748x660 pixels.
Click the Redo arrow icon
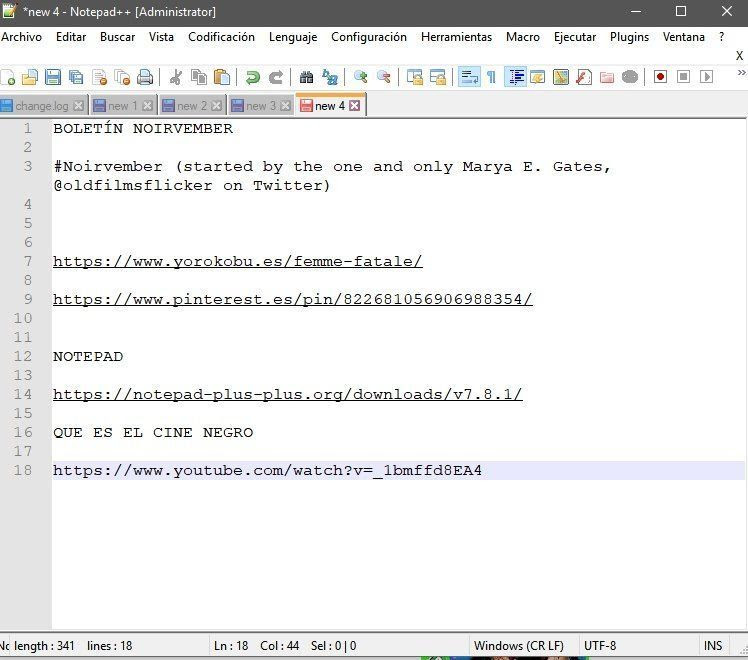(x=276, y=77)
